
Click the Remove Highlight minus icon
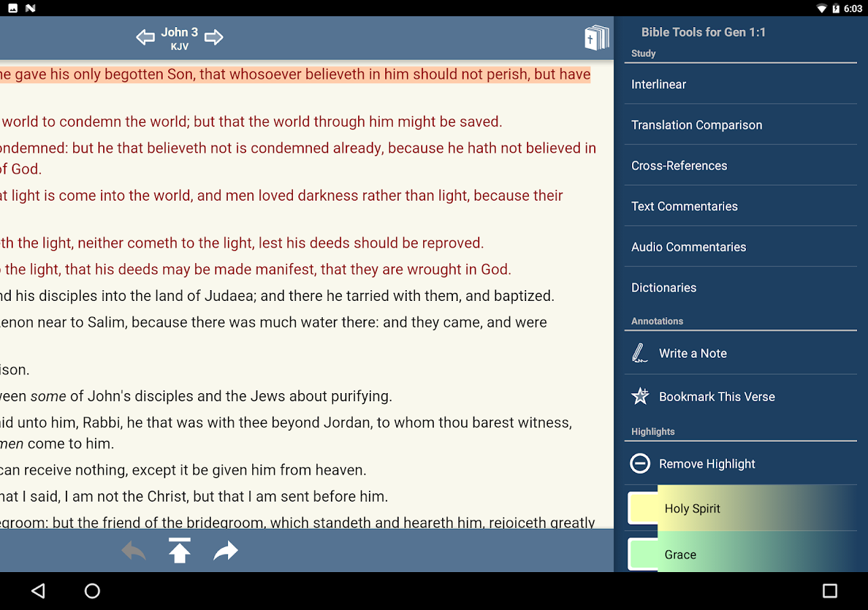click(x=640, y=464)
